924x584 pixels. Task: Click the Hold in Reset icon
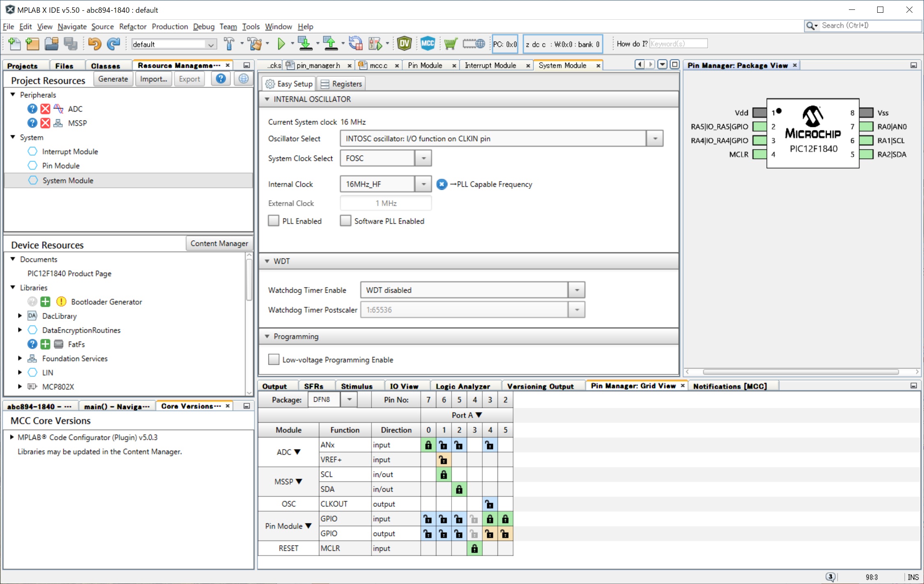tap(355, 44)
